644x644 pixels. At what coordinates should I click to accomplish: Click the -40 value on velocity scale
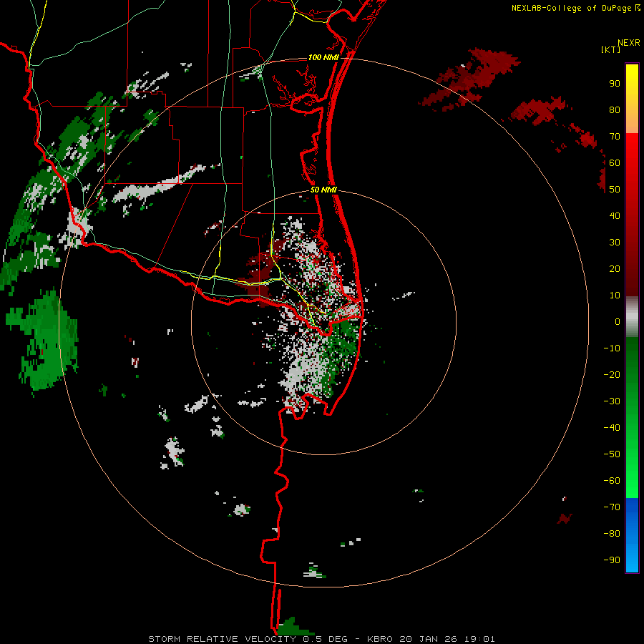(612, 428)
